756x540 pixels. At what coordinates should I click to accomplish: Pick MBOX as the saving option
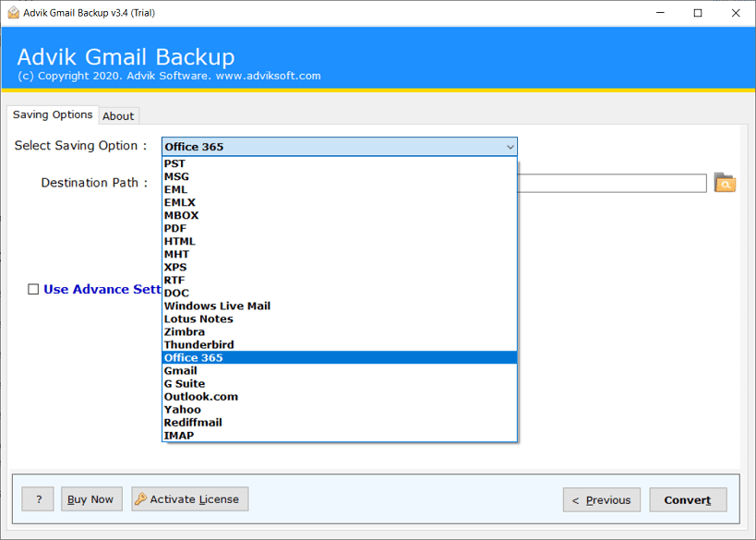click(340, 215)
